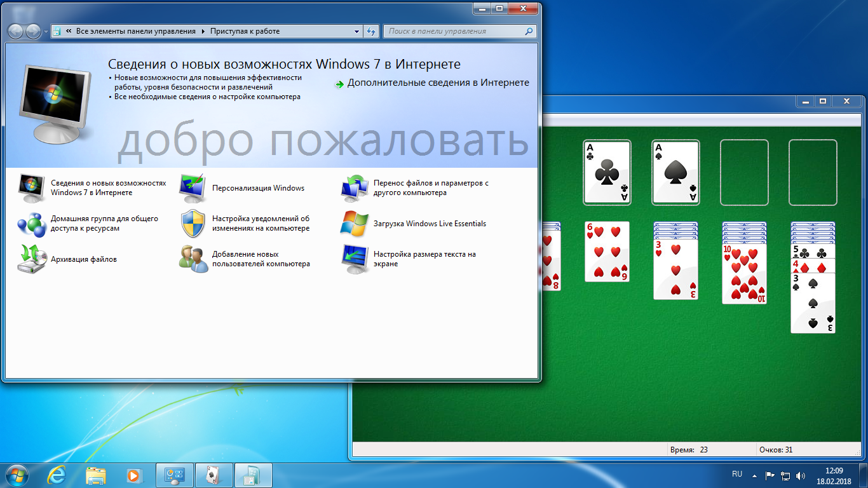This screenshot has height=488, width=868.
Task: Switch to the Solitaire taskbar button
Action: (214, 475)
